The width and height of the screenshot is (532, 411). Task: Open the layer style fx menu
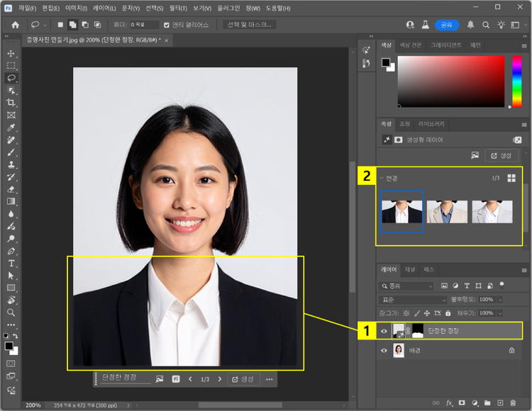pyautogui.click(x=449, y=403)
